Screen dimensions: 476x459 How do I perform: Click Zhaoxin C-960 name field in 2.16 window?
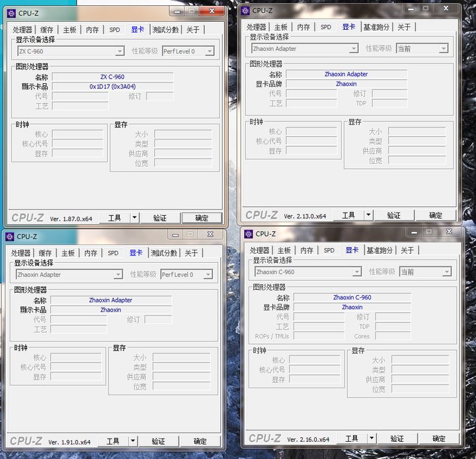tap(352, 297)
